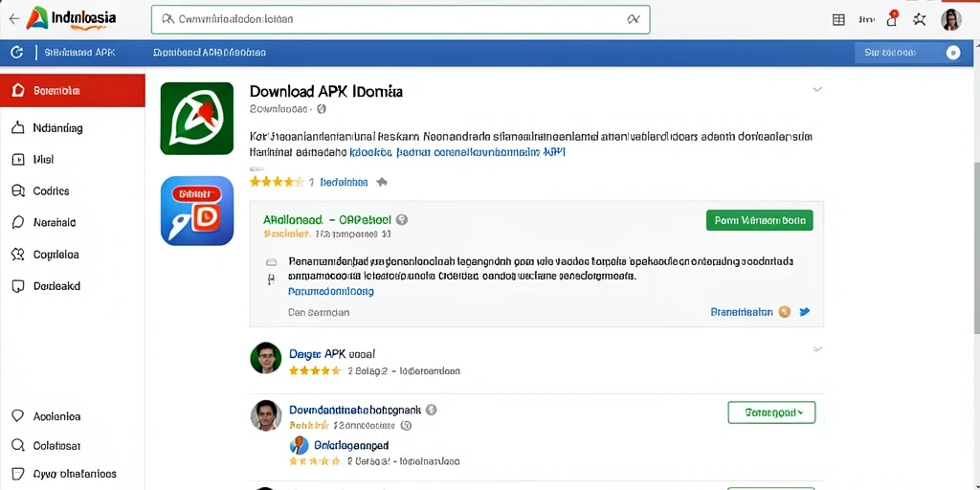Click the info icon next to Sownlioodae
This screenshot has width=980, height=490.
point(322,109)
